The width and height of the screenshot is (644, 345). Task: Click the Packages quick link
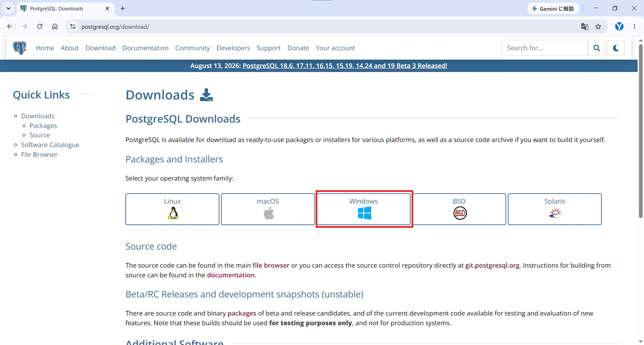point(43,126)
